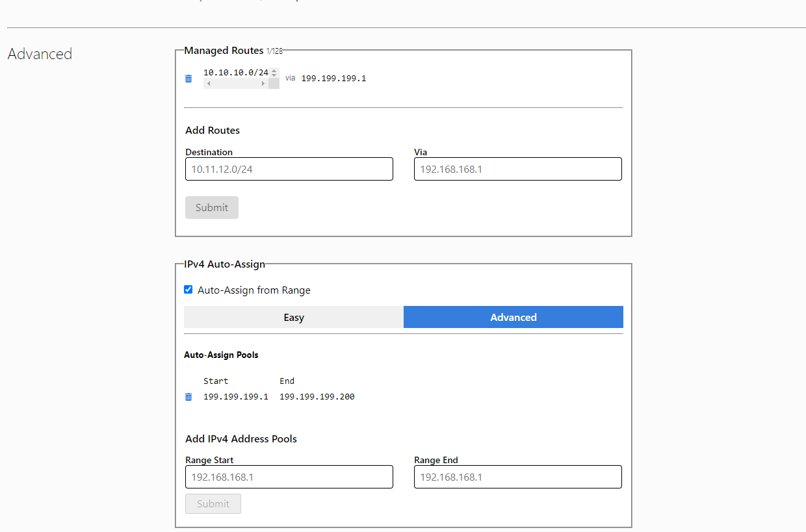Delete the 199.199.199.1 auto-assign pool
This screenshot has width=806, height=532.
[188, 397]
